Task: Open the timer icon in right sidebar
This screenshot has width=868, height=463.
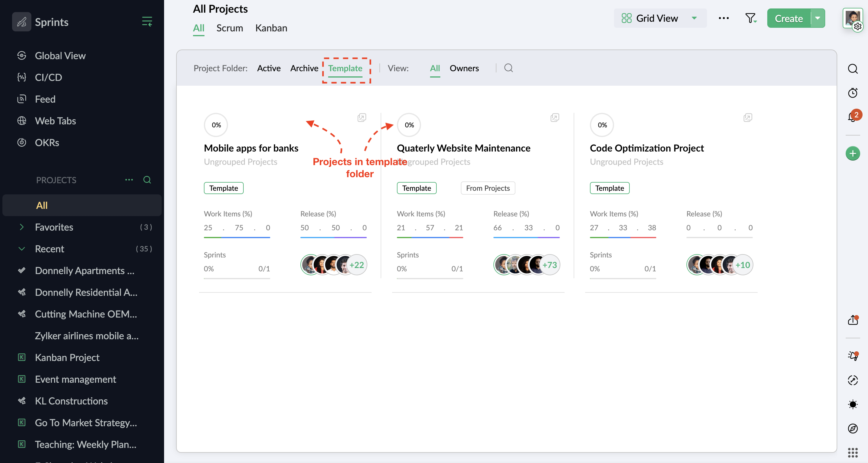Action: coord(853,93)
